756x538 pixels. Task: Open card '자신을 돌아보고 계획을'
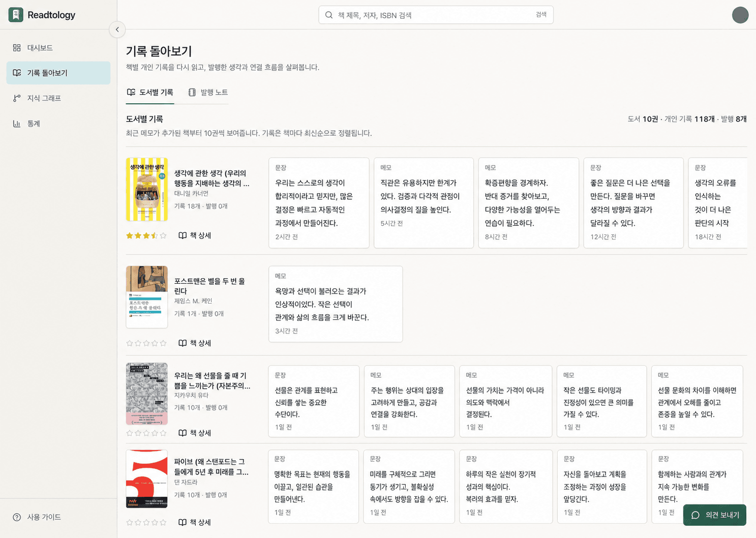pos(602,487)
